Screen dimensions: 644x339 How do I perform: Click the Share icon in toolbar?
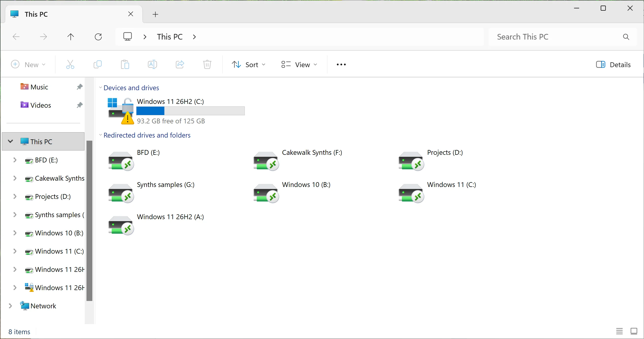tap(180, 65)
